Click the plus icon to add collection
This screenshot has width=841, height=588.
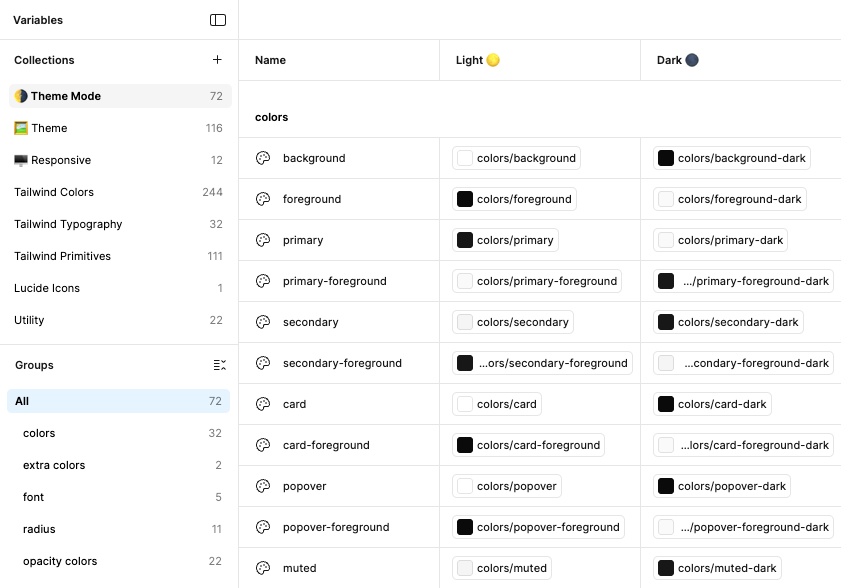pos(217,60)
